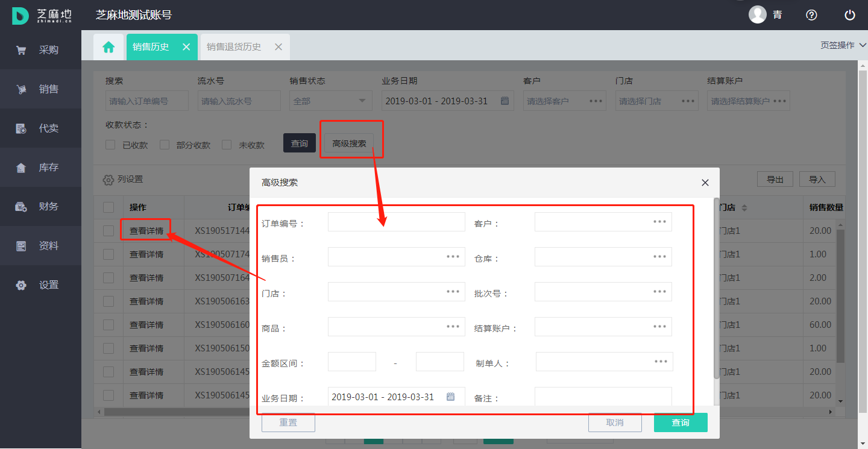Check the row checkbox for XS190506163
Viewport: 868px width, 449px height.
click(x=108, y=301)
